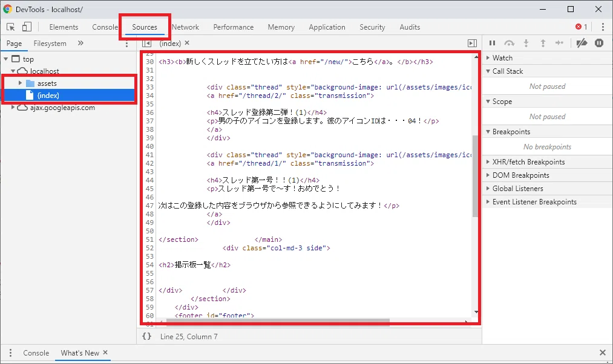Click the top frame icon
This screenshot has width=613, height=364.
pos(16,59)
